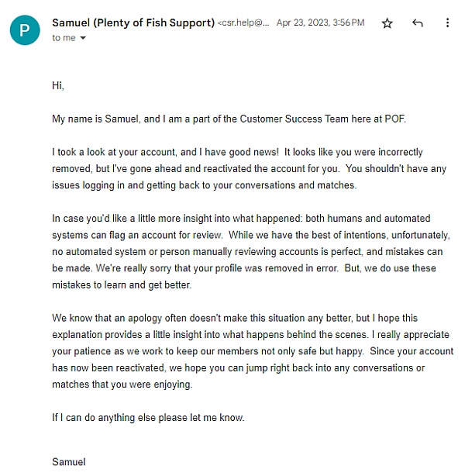
Task: Open the three-dot More options menu
Action: (x=447, y=23)
